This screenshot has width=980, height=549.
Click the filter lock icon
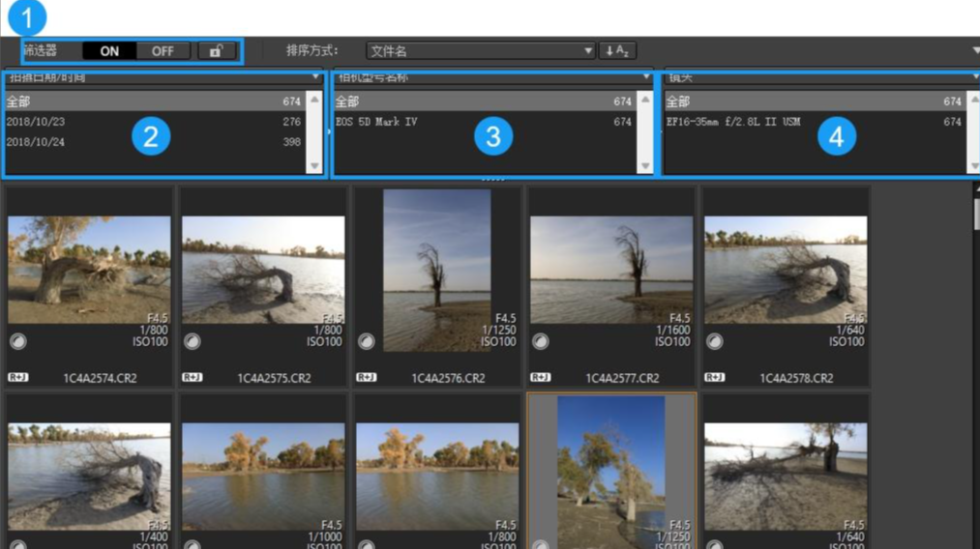216,51
